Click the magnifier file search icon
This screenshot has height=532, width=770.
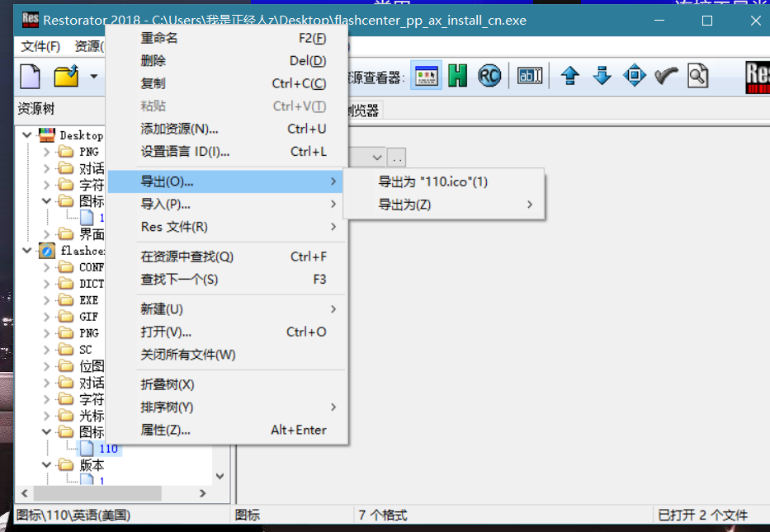pos(698,76)
